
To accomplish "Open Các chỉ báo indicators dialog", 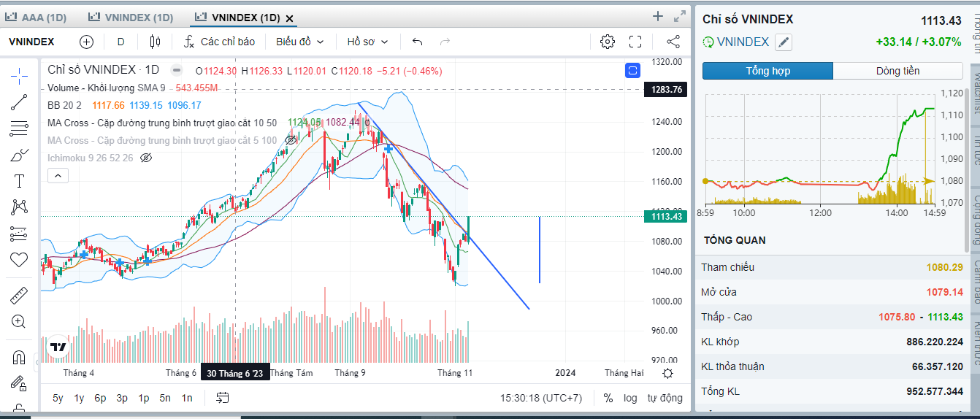I will click(219, 42).
